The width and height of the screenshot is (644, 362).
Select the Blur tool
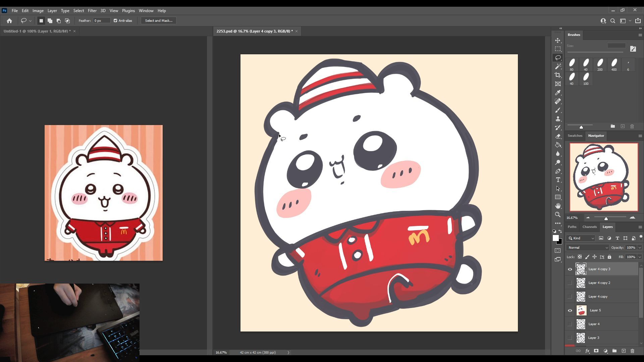coord(558,154)
